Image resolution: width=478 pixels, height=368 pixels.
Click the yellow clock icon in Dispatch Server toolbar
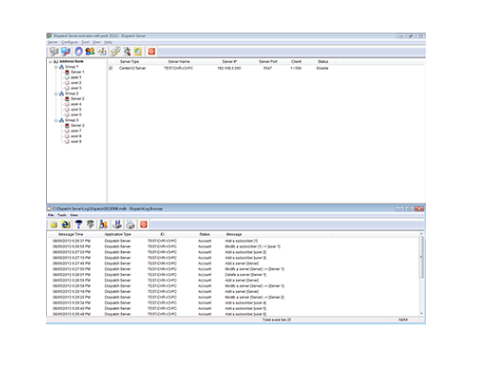[138, 52]
